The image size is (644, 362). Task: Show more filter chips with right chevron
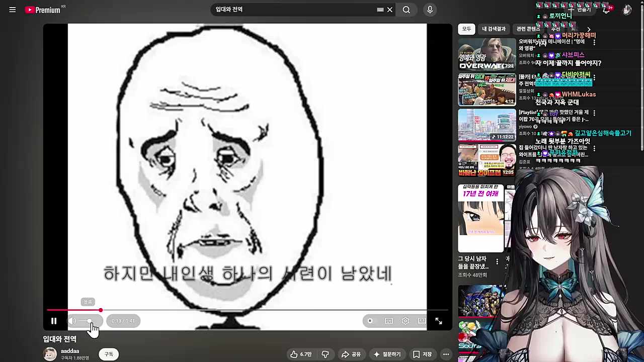(x=589, y=30)
